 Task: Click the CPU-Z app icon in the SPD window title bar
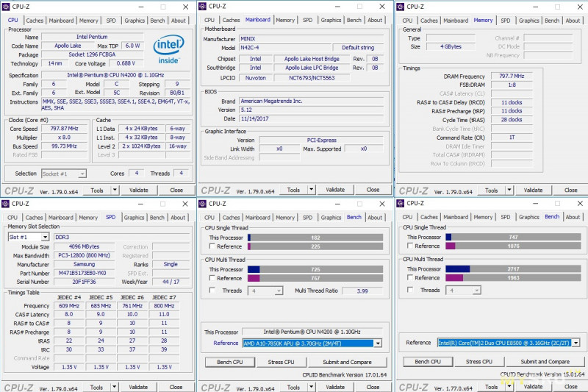click(6, 204)
